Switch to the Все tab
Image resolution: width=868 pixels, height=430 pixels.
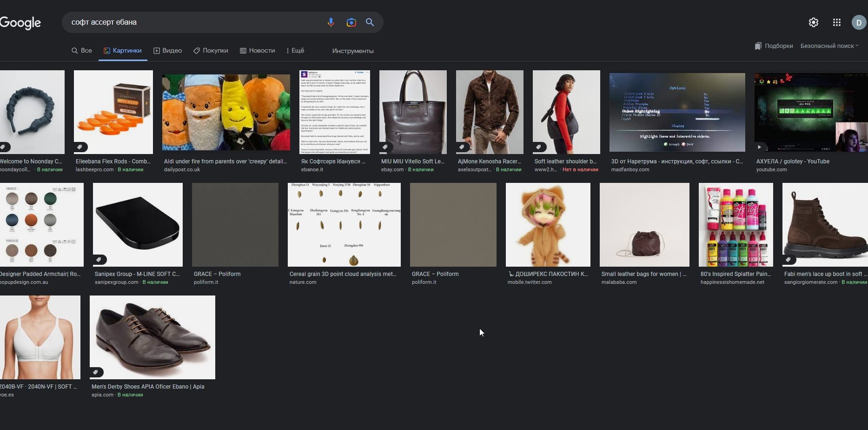pyautogui.click(x=82, y=50)
